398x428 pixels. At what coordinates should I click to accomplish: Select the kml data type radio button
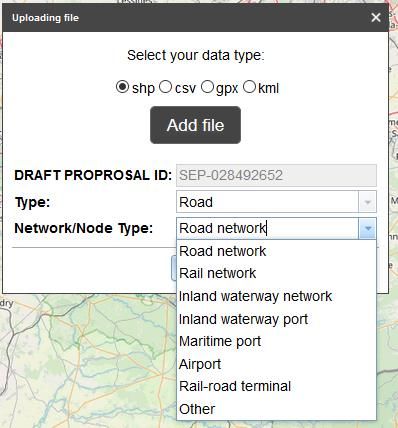pyautogui.click(x=249, y=87)
